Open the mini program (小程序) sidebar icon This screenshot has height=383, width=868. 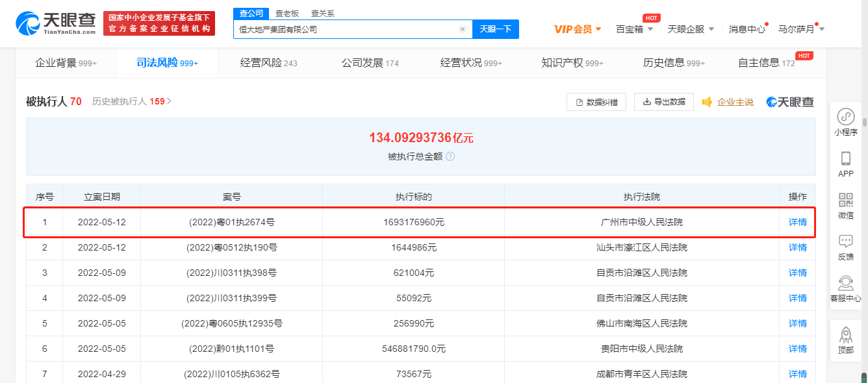pos(846,123)
